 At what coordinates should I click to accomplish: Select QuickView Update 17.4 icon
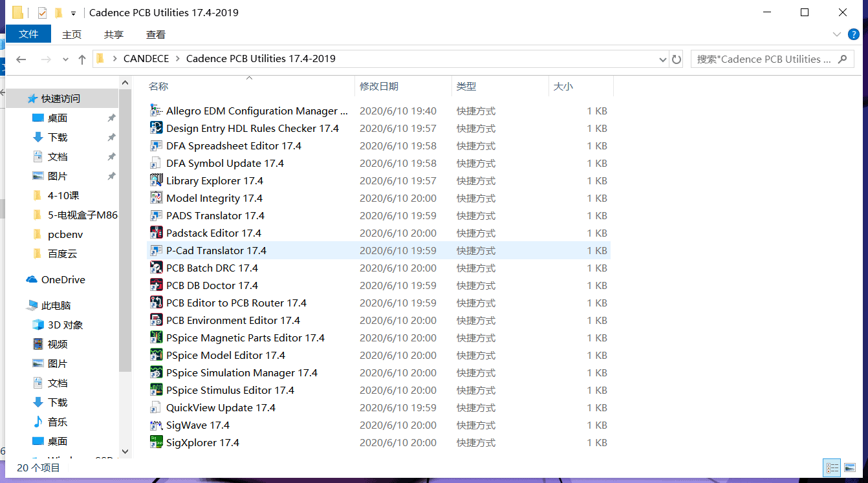[x=156, y=407]
